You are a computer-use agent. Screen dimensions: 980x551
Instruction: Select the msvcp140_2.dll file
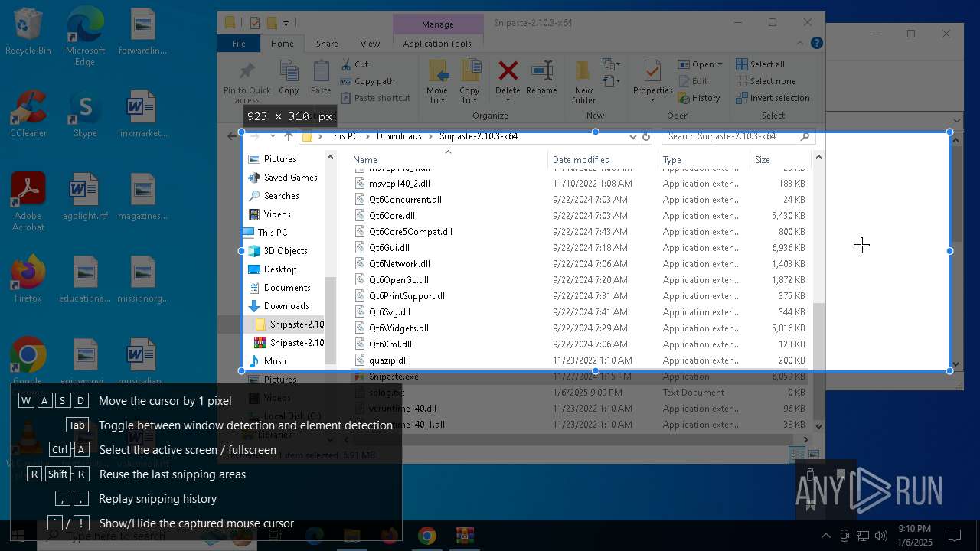click(400, 184)
